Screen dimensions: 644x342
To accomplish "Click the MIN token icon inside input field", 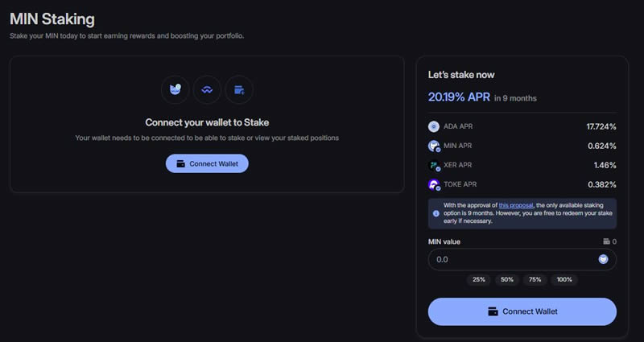I will point(603,259).
